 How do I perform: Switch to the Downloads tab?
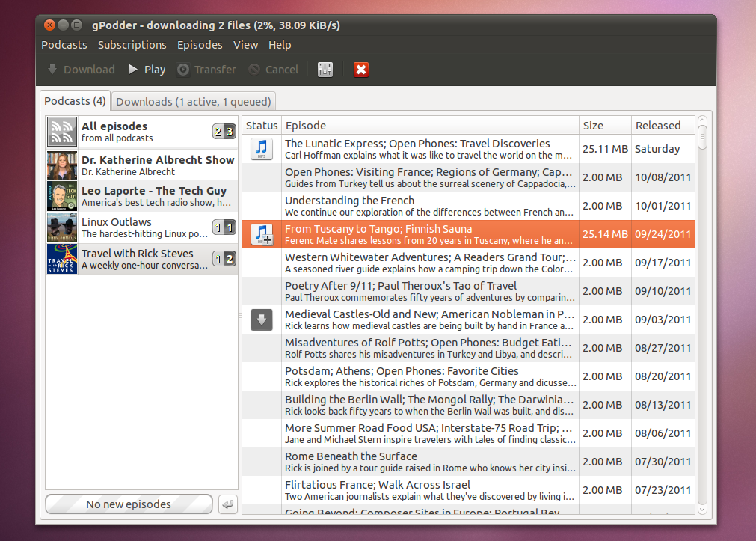click(194, 101)
